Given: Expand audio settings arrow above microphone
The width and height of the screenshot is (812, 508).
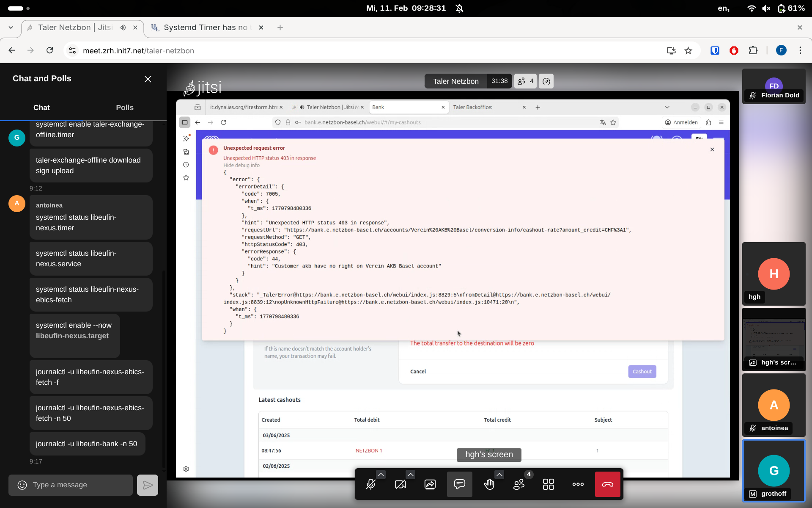Looking at the screenshot, I should (x=381, y=475).
